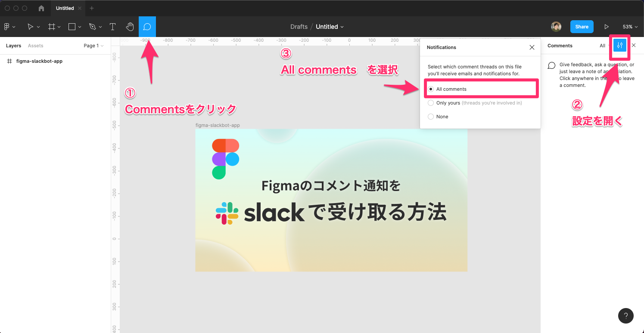Click the Share button
The image size is (644, 333).
click(x=582, y=26)
